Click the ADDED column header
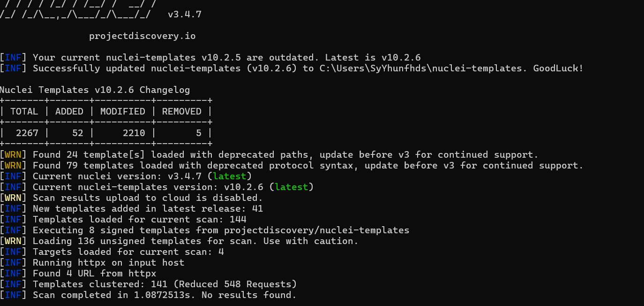 click(69, 111)
